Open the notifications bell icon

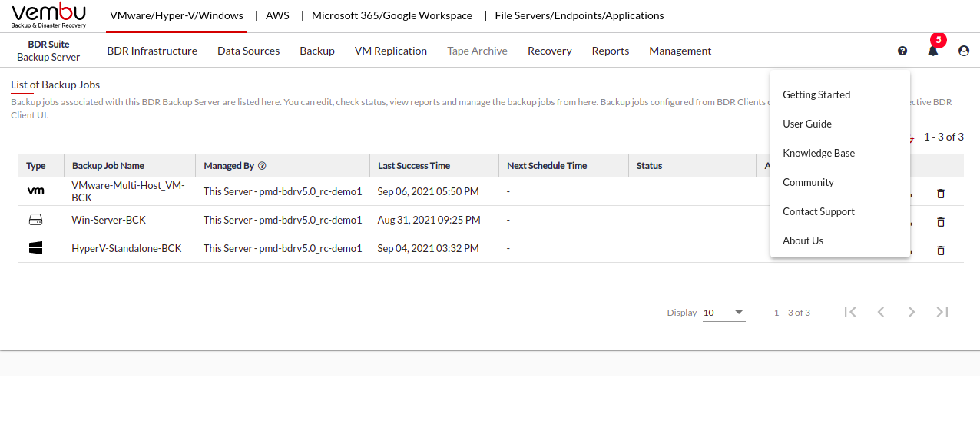[933, 51]
